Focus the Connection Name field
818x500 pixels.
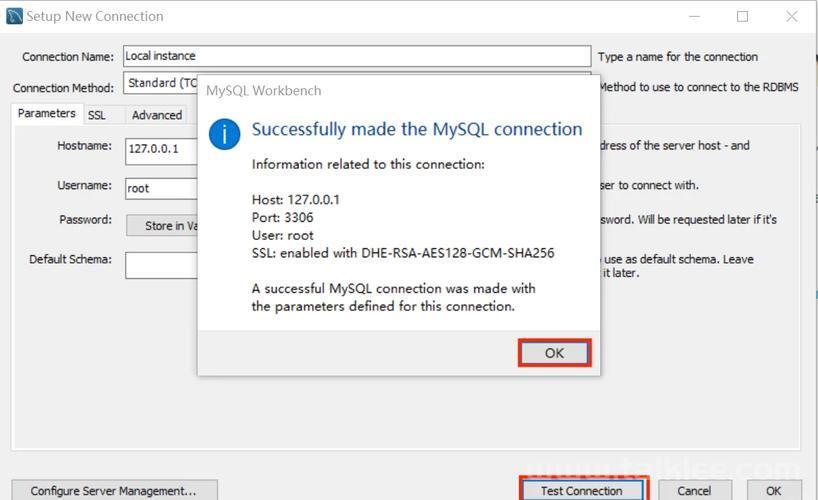click(357, 56)
